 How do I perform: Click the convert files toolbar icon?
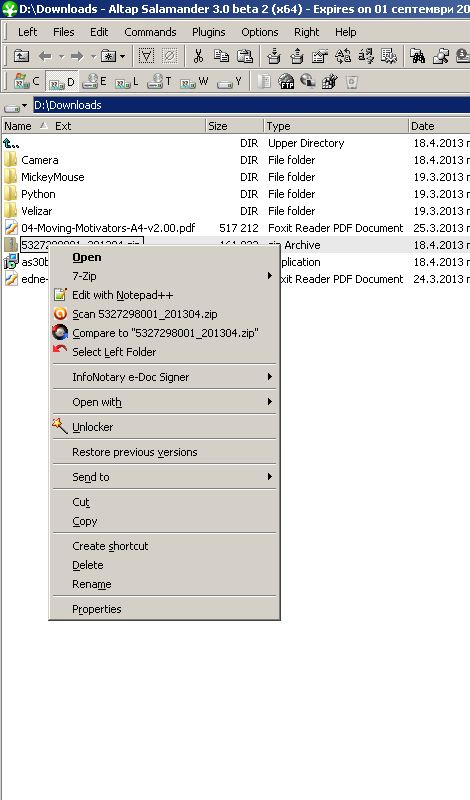tap(343, 56)
